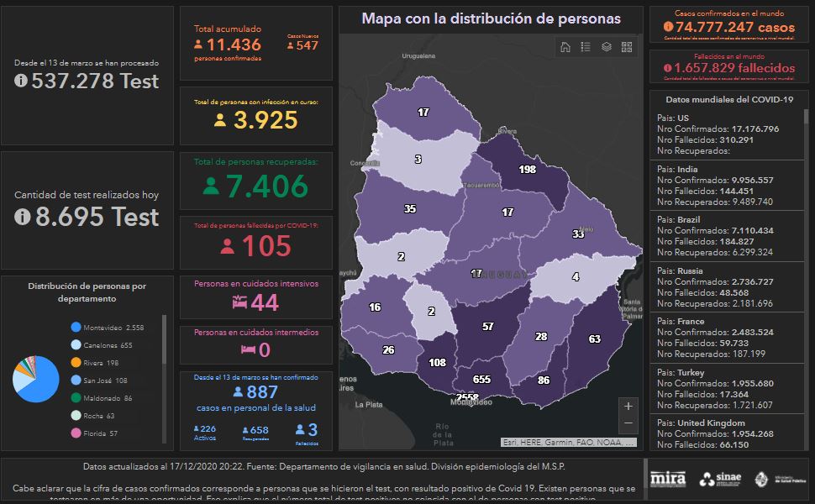Click the map region labeled 198
The width and height of the screenshot is (815, 504).
[x=527, y=170]
